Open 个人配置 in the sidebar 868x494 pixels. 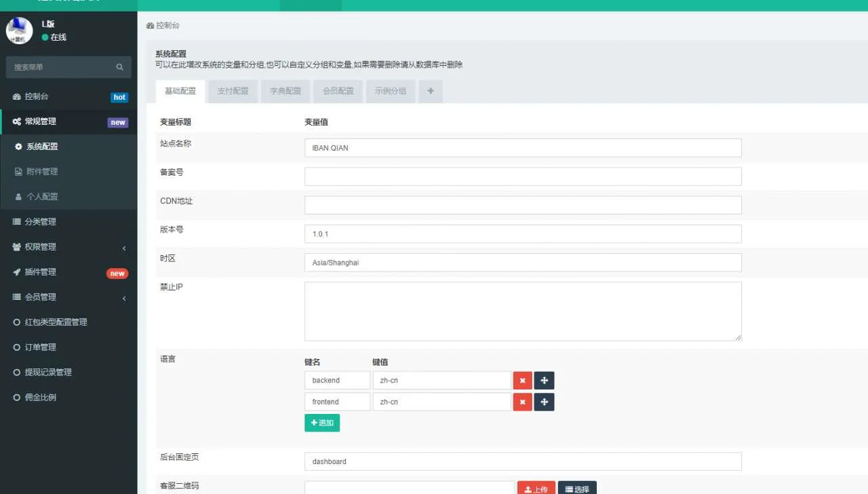pyautogui.click(x=42, y=197)
